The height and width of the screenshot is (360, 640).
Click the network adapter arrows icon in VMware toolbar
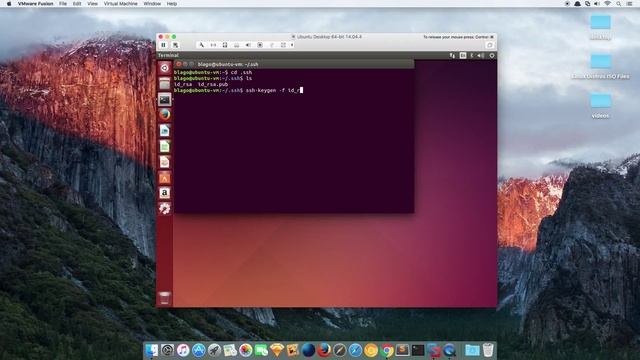[x=213, y=45]
